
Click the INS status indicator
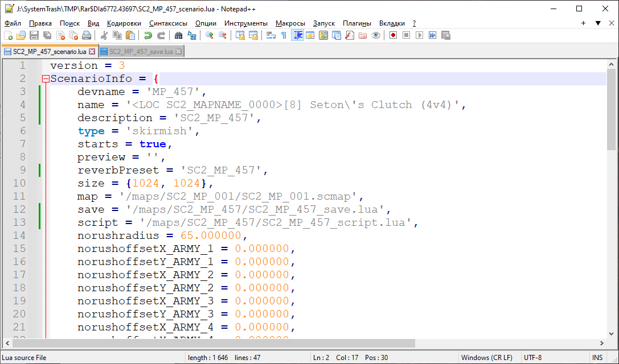597,358
